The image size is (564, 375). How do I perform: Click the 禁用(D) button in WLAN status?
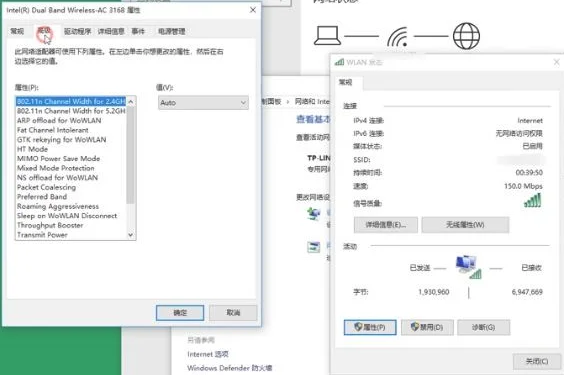click(427, 328)
